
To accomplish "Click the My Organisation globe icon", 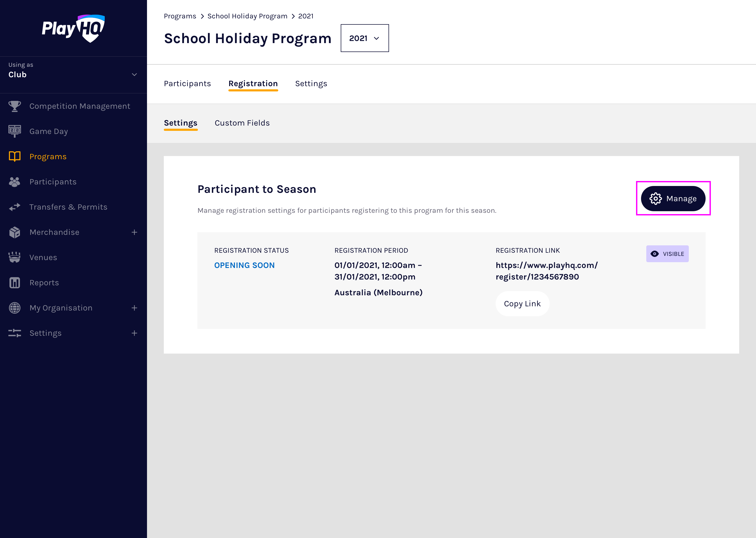I will coord(14,308).
